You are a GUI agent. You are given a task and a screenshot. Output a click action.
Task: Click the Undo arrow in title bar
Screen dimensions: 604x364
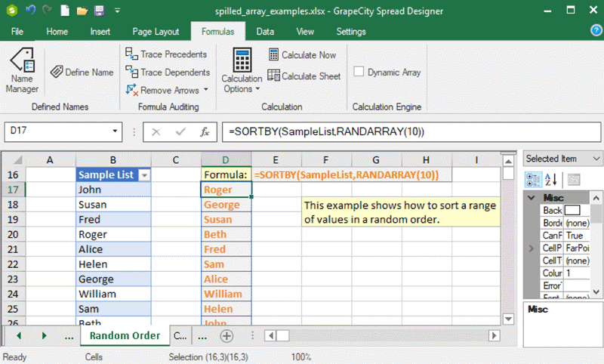coord(30,11)
